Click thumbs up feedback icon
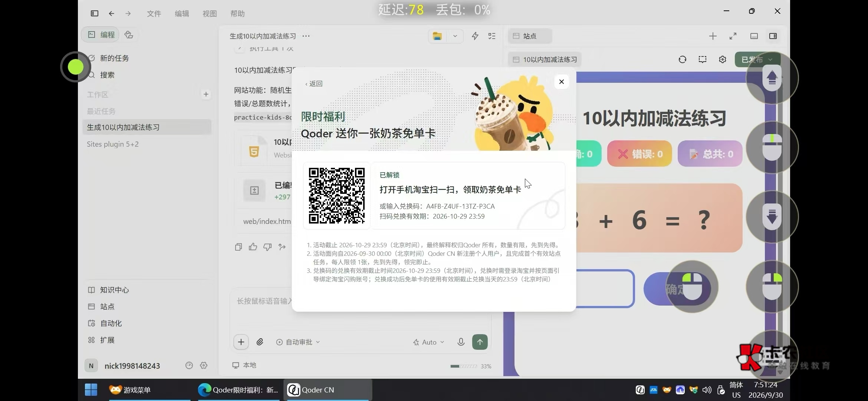Viewport: 868px width, 401px height. [x=253, y=247]
